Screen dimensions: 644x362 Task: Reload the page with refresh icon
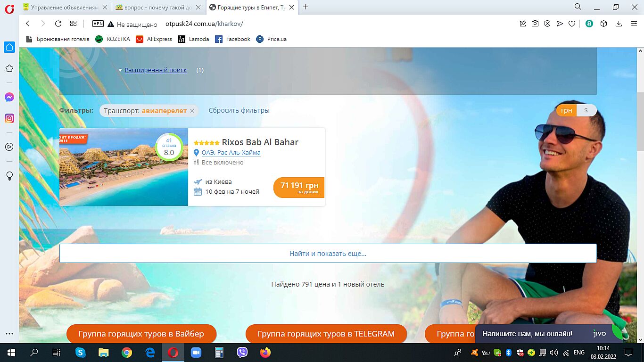[x=58, y=24]
